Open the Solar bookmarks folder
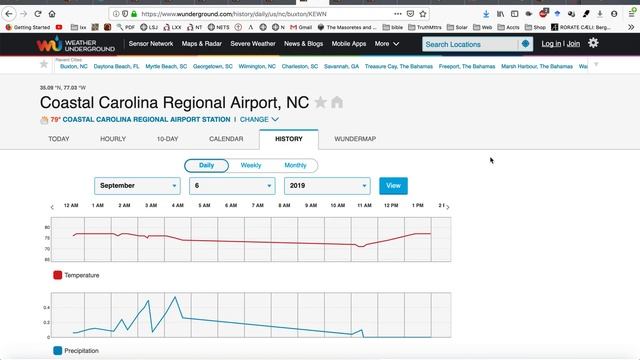Viewport: 640px width, 360px height. (457, 27)
